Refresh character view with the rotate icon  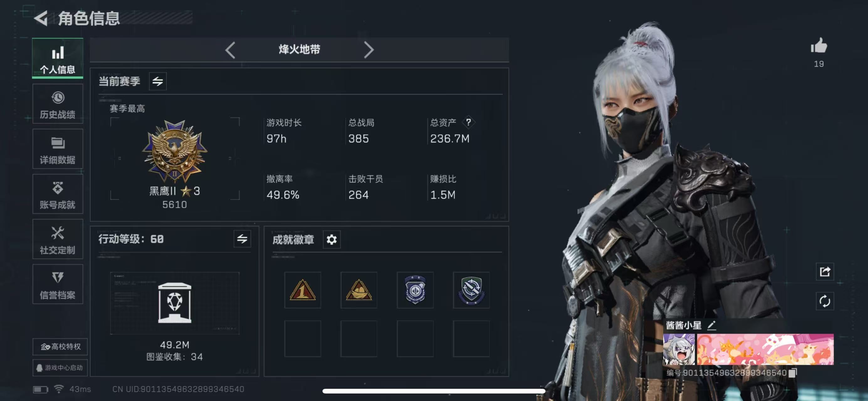tap(824, 301)
